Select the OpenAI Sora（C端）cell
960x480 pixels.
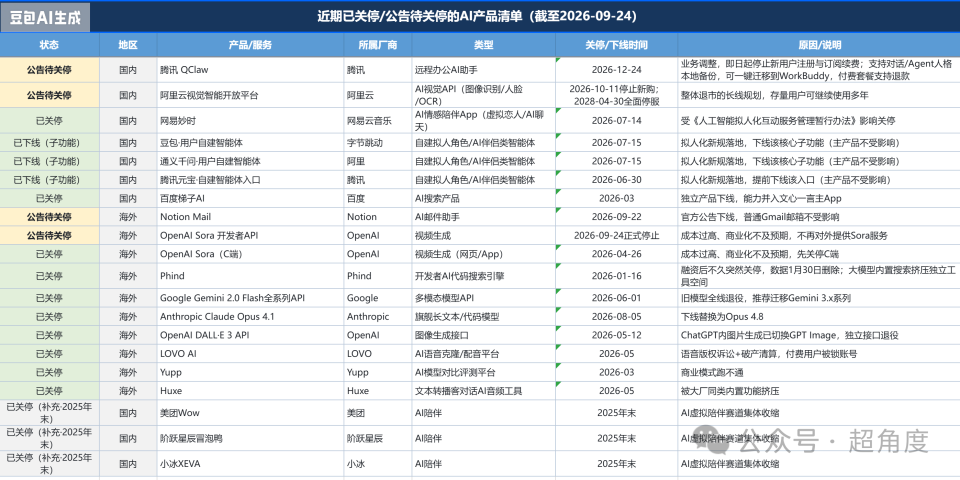click(x=250, y=253)
